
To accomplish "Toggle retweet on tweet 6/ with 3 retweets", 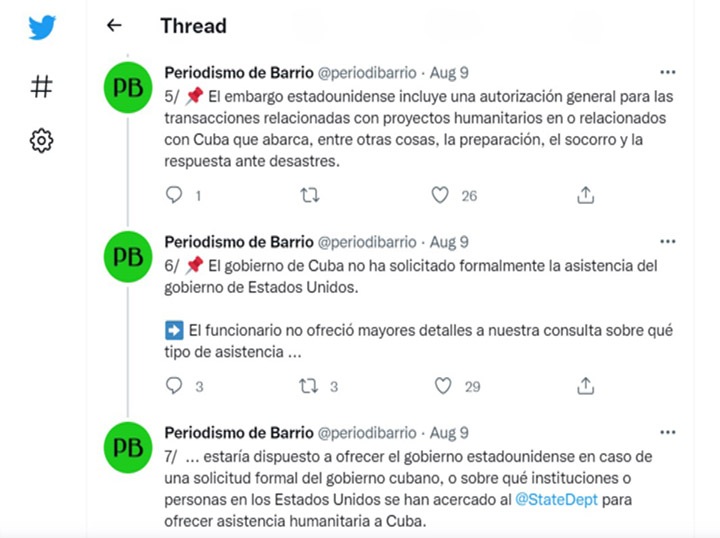I will (310, 386).
